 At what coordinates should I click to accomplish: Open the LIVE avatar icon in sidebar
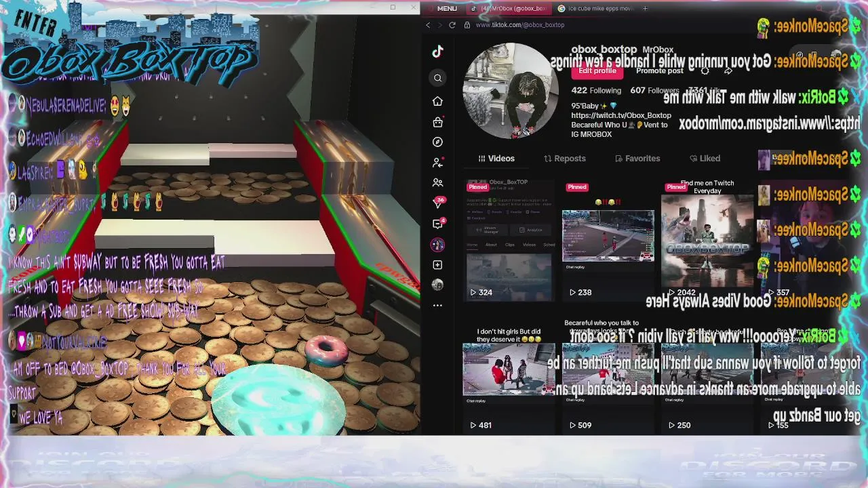(x=437, y=245)
